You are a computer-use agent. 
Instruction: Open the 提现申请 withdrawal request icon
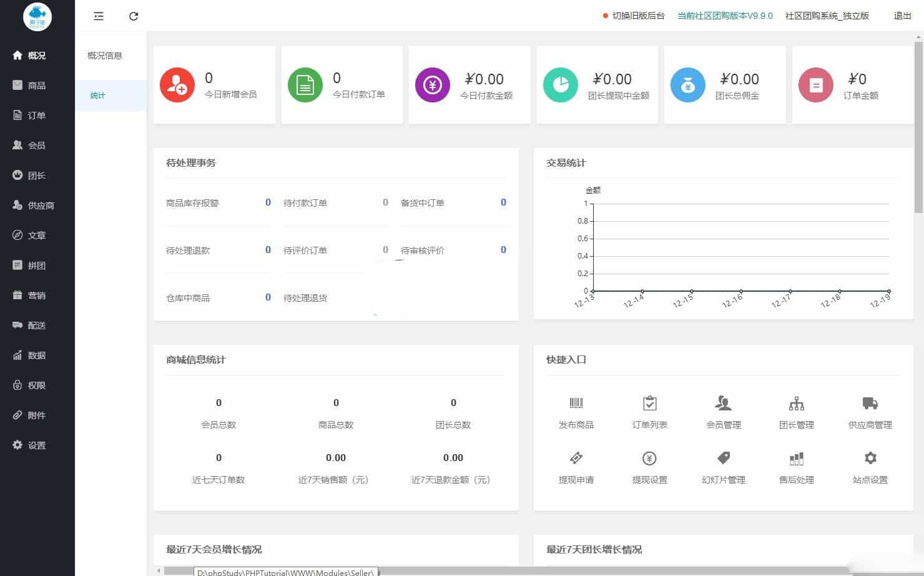coord(576,458)
